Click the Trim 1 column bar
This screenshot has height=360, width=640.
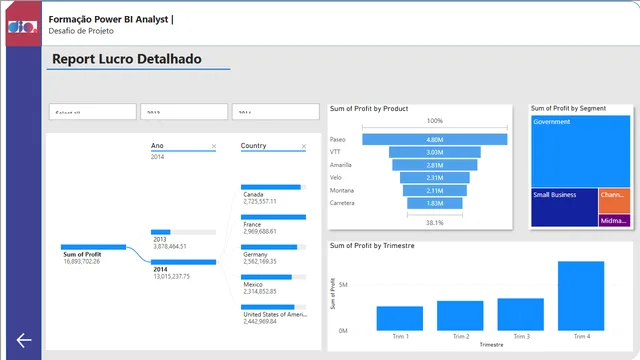pyautogui.click(x=400, y=318)
